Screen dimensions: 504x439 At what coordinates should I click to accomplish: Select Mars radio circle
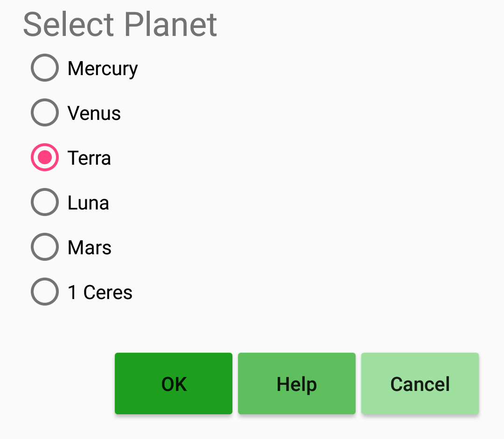(x=45, y=247)
